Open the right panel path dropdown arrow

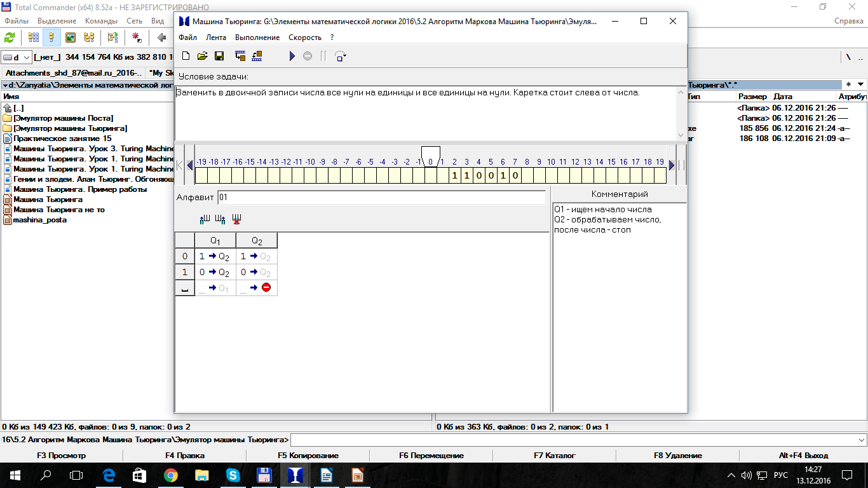point(860,85)
